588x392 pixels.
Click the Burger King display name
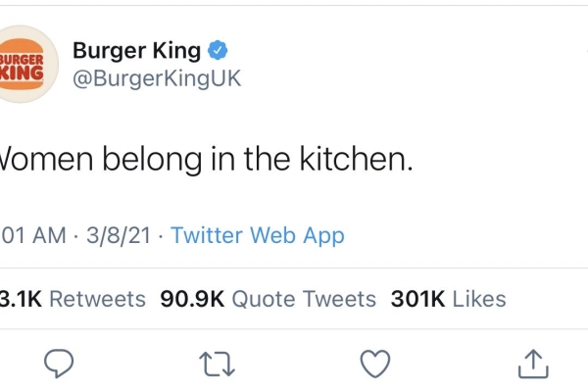pyautogui.click(x=136, y=50)
